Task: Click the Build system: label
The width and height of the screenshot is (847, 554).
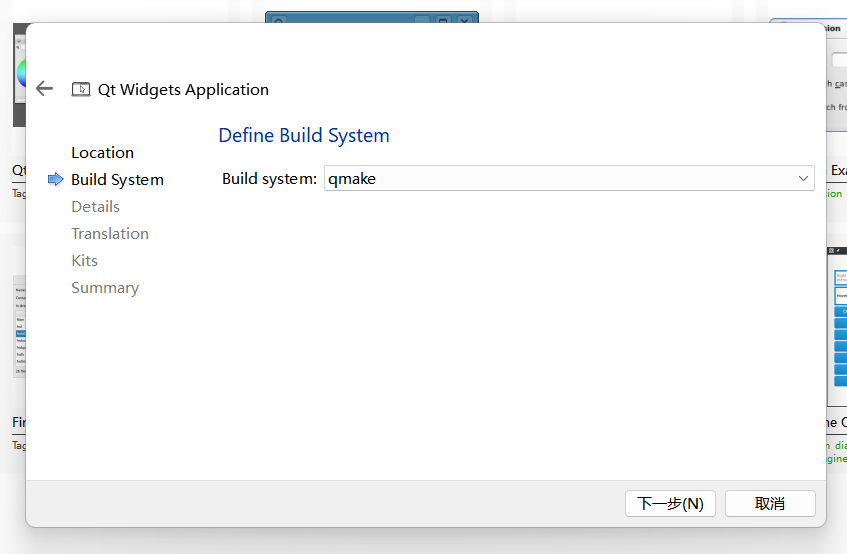Action: coord(270,179)
